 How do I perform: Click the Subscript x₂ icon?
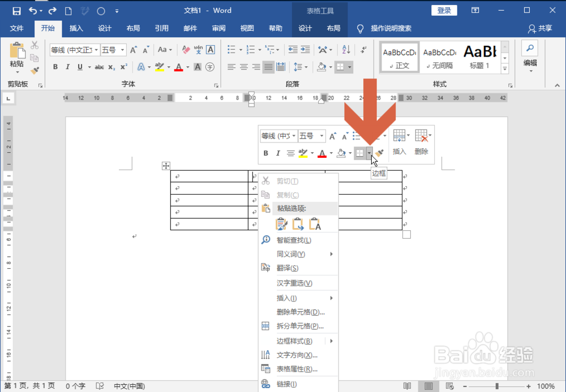(x=112, y=67)
